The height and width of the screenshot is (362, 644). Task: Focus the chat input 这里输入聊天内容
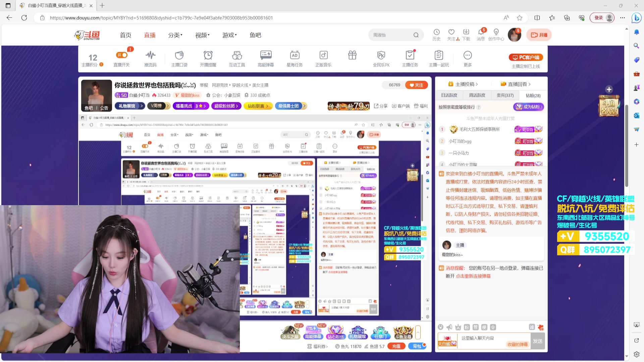pos(493,341)
